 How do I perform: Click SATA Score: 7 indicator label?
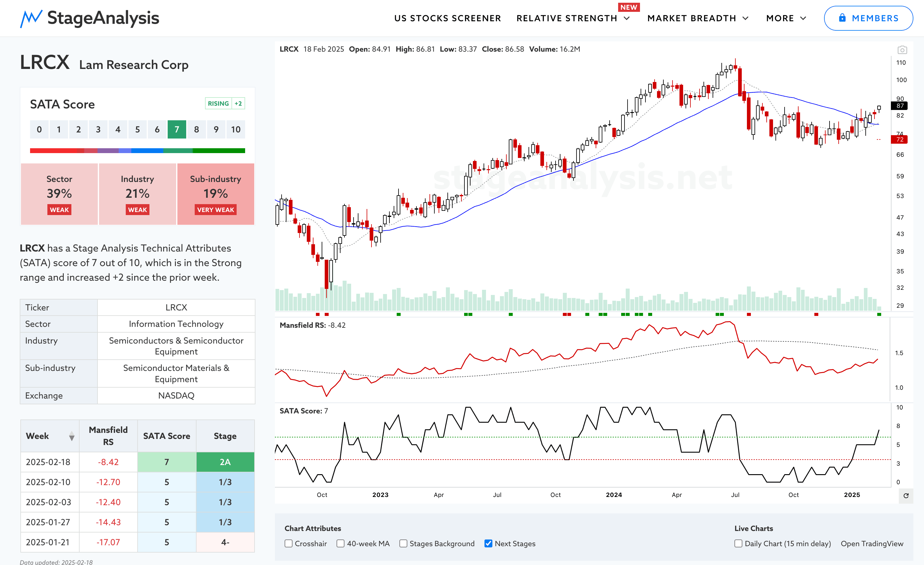pyautogui.click(x=303, y=410)
